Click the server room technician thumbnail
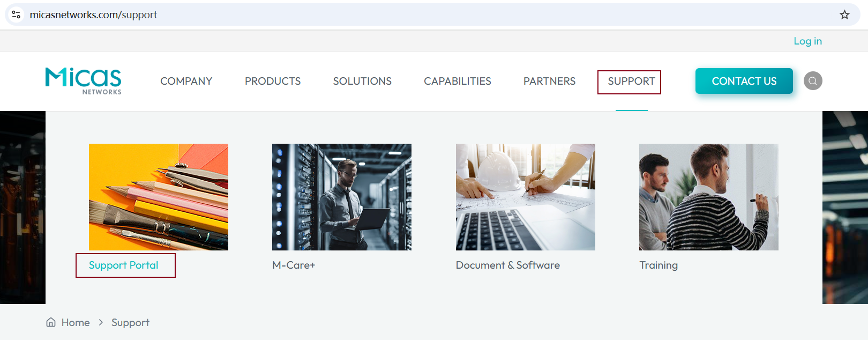The image size is (868, 340). coord(342,197)
